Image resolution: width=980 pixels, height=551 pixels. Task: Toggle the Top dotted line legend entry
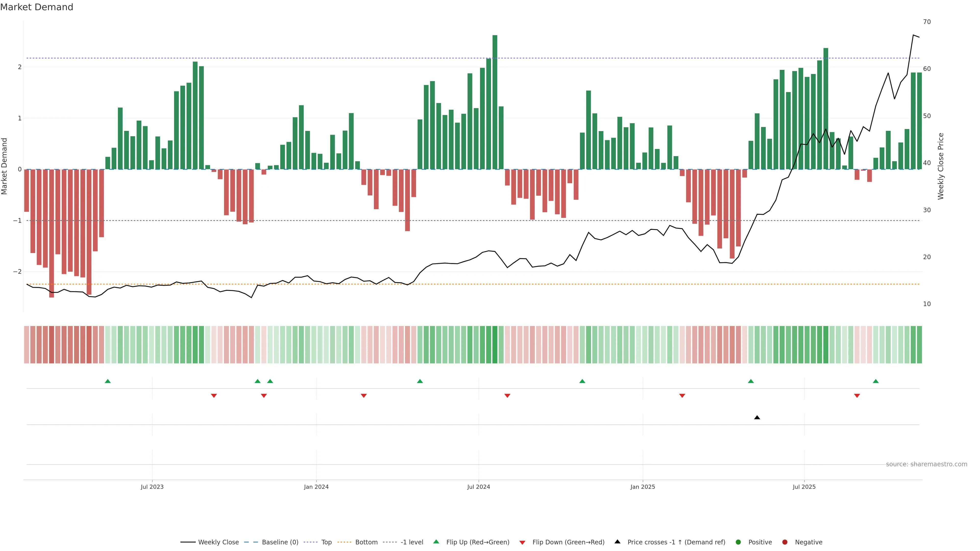coord(326,542)
